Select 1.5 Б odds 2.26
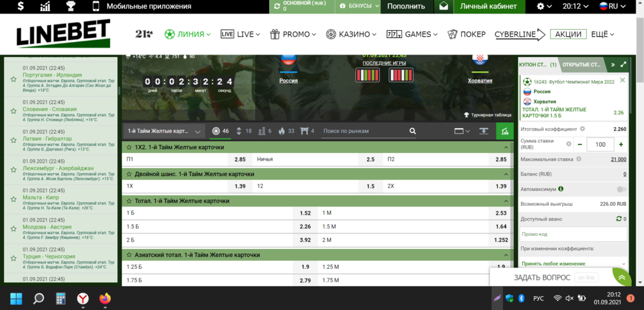 coord(305,226)
